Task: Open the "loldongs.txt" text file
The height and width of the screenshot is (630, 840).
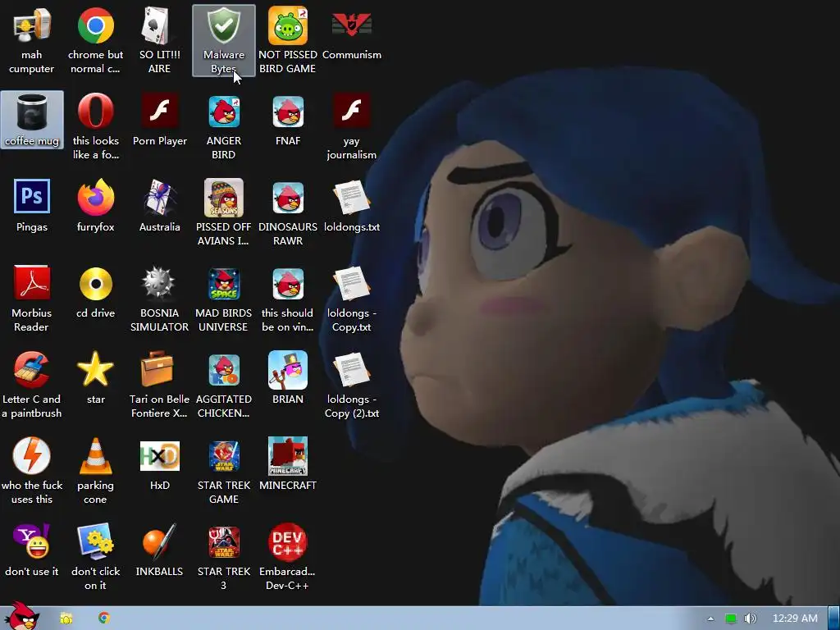Action: click(351, 206)
